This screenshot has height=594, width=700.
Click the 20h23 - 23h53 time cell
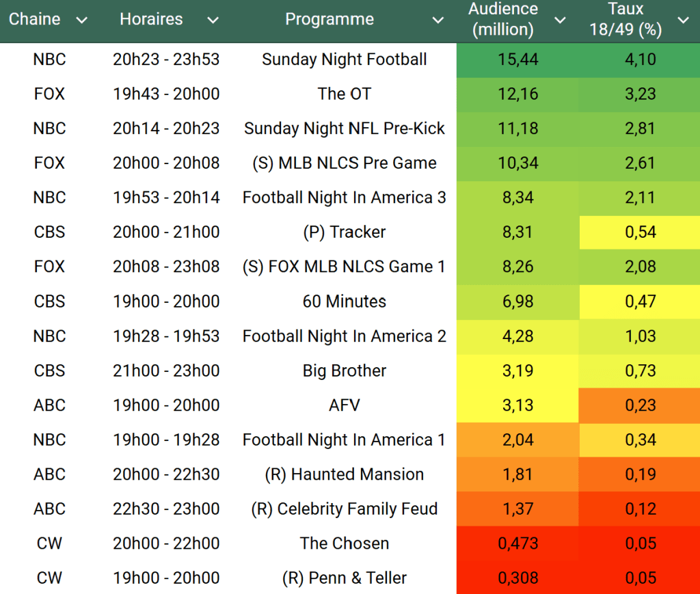166,59
